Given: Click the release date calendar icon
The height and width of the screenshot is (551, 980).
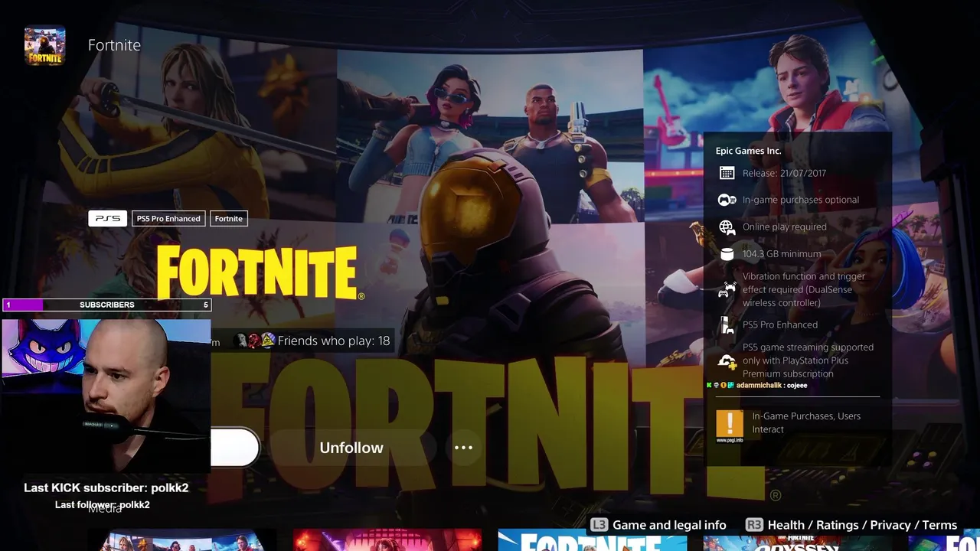Looking at the screenshot, I should tap(727, 173).
